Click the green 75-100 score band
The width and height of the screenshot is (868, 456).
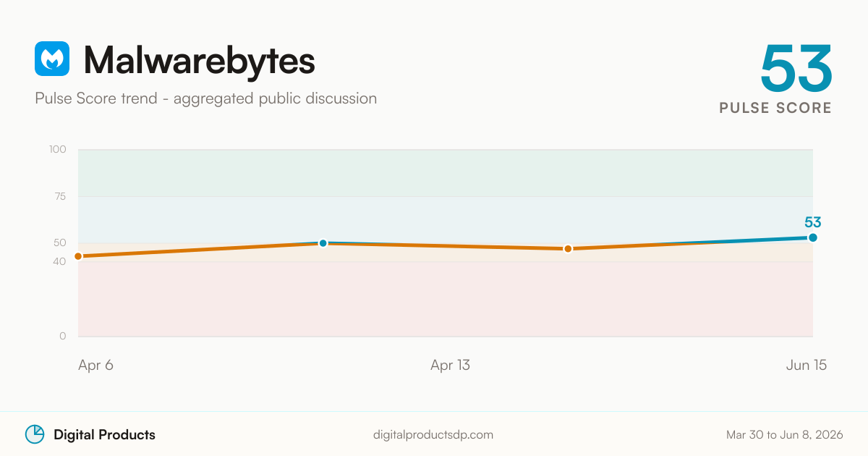point(446,173)
